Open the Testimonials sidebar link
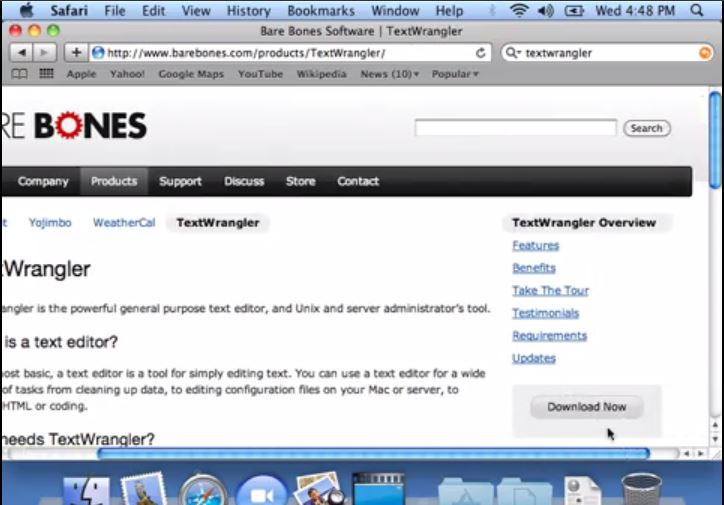This screenshot has width=724, height=505. click(x=545, y=313)
